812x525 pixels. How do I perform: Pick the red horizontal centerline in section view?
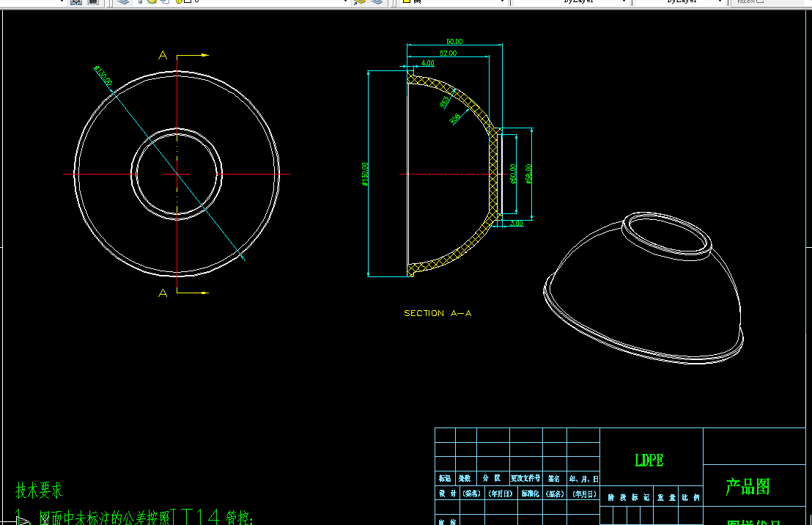pyautogui.click(x=454, y=174)
